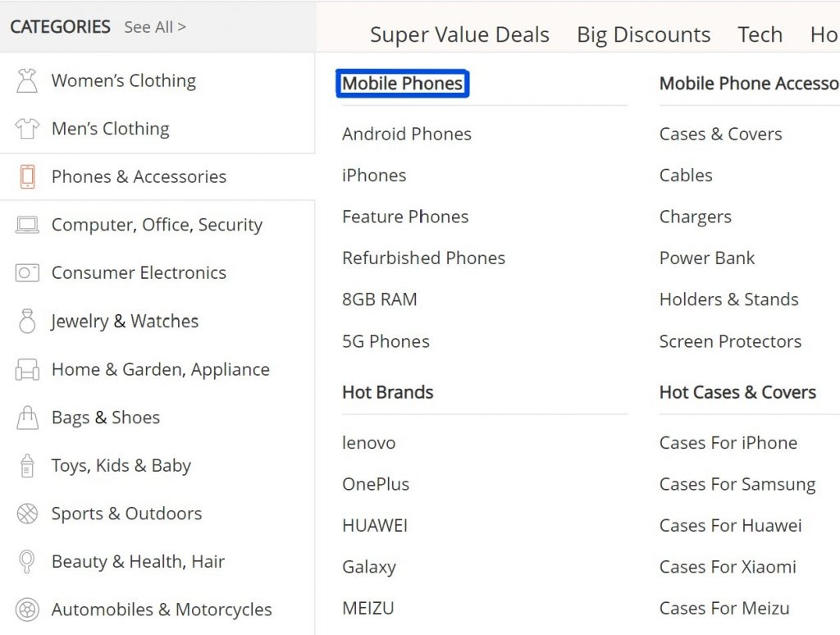
Task: Click the handbag icon for Bags & Shoes
Action: (x=27, y=418)
